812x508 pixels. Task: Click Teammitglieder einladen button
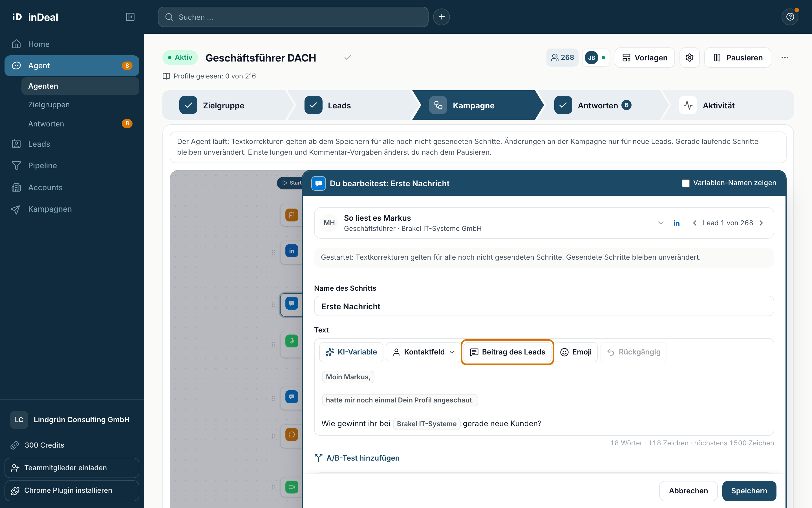[x=72, y=468]
